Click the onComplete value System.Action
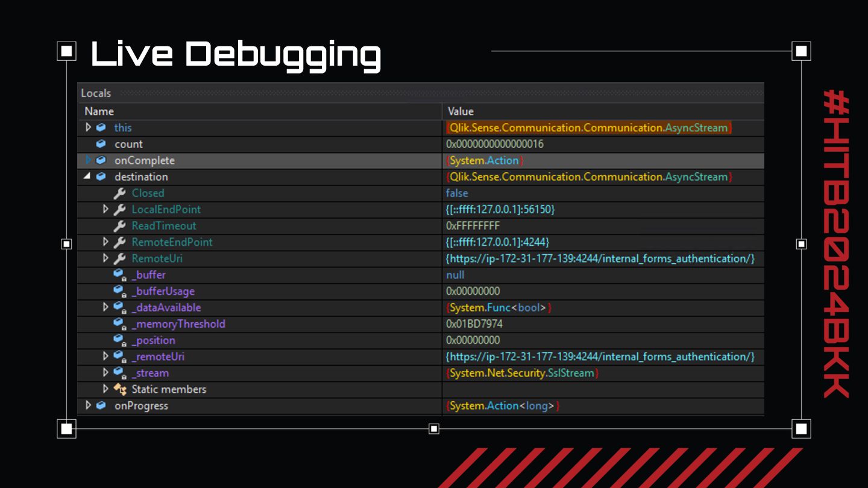Screen dimensions: 868x488 click(485, 160)
